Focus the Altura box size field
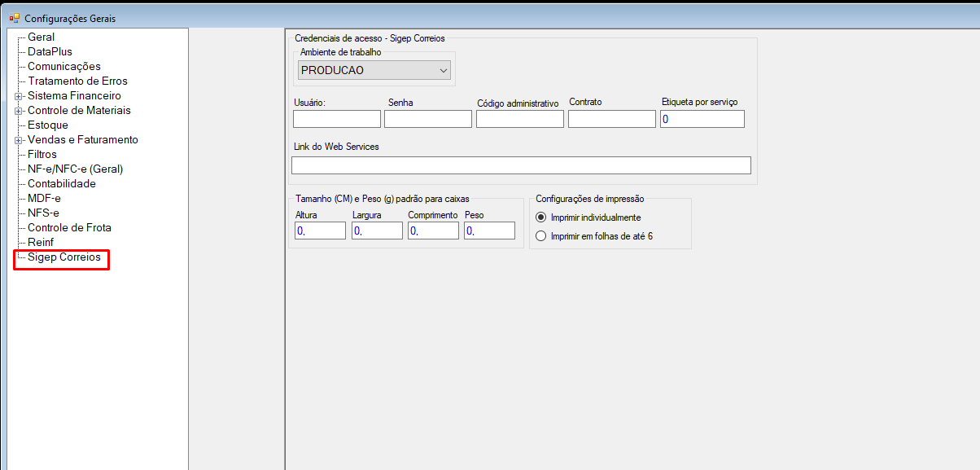 (321, 231)
